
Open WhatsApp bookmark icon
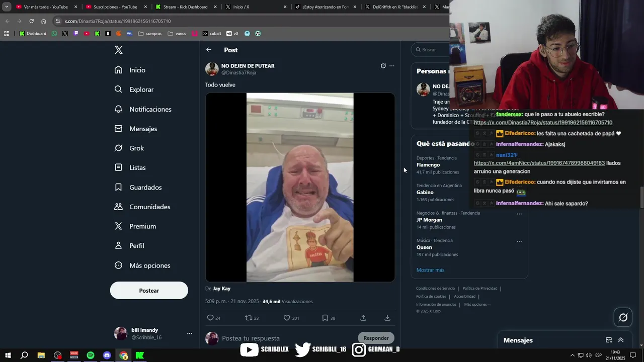pos(54,34)
